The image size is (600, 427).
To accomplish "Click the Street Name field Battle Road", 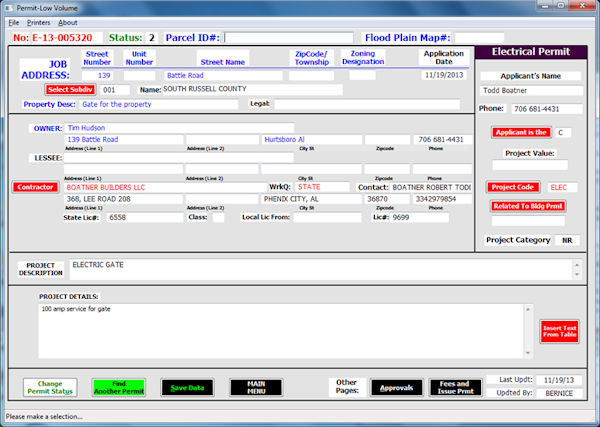I will click(x=223, y=75).
